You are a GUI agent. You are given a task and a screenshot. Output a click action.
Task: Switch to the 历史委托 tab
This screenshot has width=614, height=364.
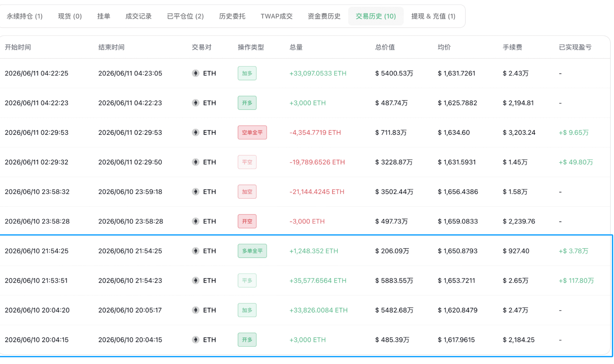tap(232, 16)
